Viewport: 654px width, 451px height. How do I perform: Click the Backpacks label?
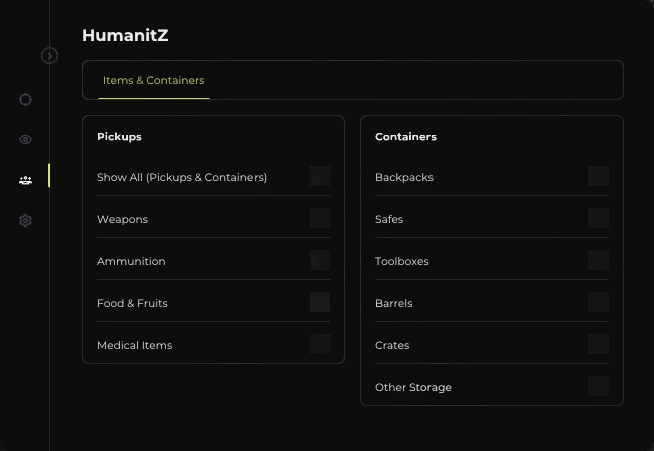[x=404, y=177]
